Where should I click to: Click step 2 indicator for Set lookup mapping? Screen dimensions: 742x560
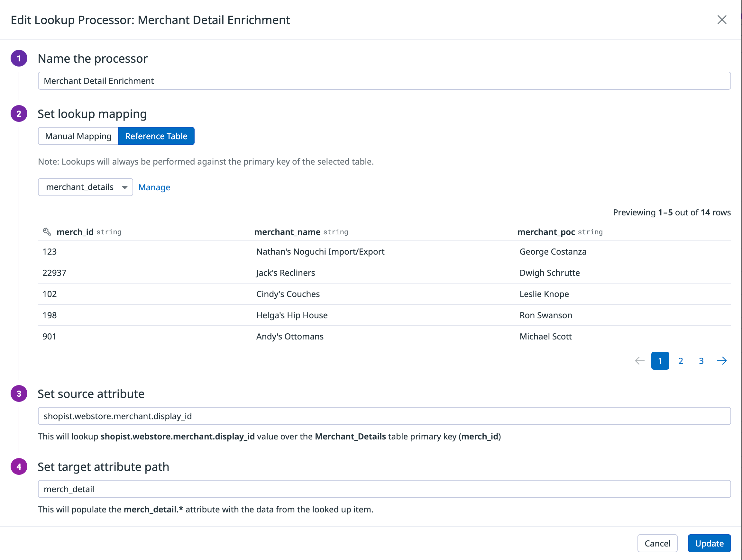click(x=19, y=114)
